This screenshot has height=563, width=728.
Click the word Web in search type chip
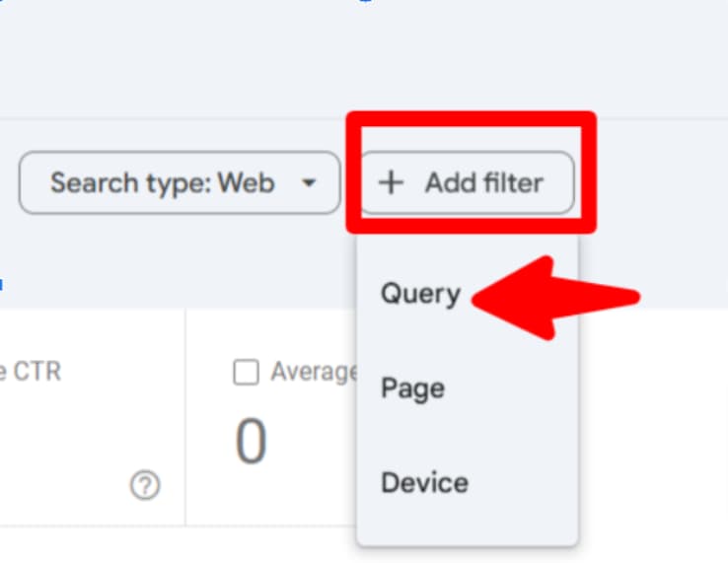coord(246,182)
